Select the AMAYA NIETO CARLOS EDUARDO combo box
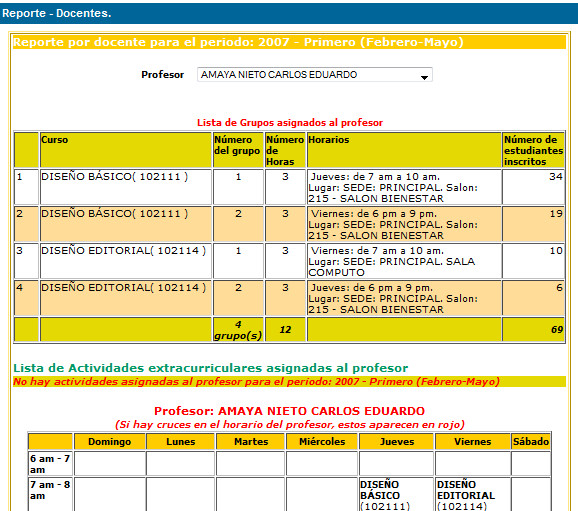Image resolution: width=578 pixels, height=511 pixels. pos(314,75)
